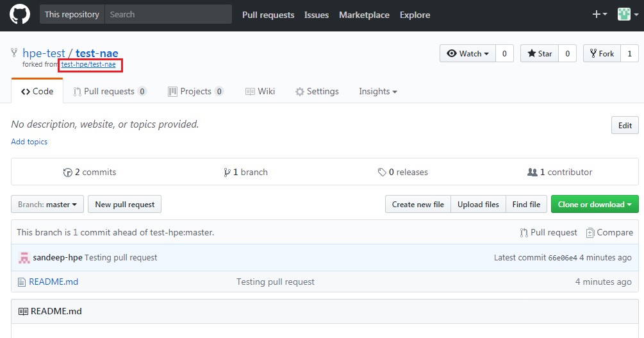This screenshot has width=644, height=338.
Task: Click Add topics link
Action: click(x=29, y=142)
